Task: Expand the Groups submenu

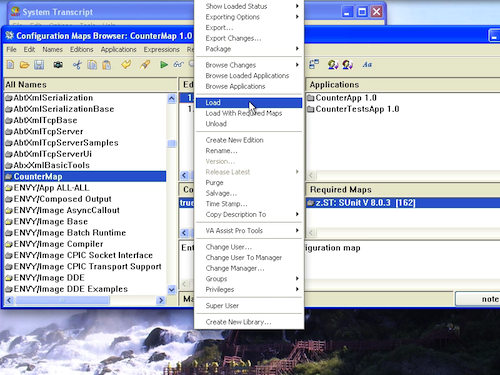Action: [x=249, y=279]
